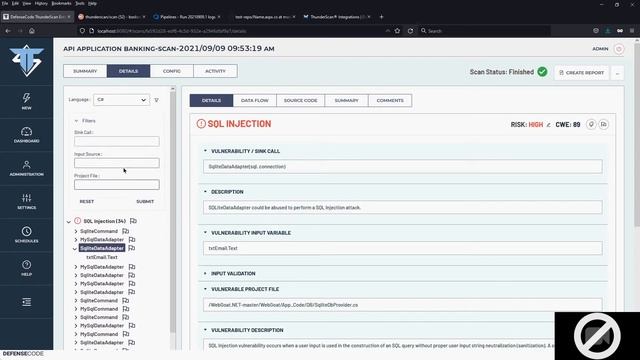Image resolution: width=640 pixels, height=360 pixels.
Task: Click the browser home icon
Action: point(32,31)
